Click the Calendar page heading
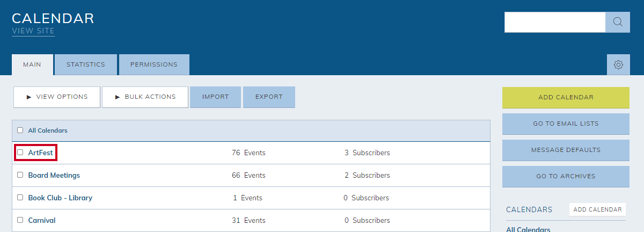This screenshot has height=232, width=644. pos(53,18)
